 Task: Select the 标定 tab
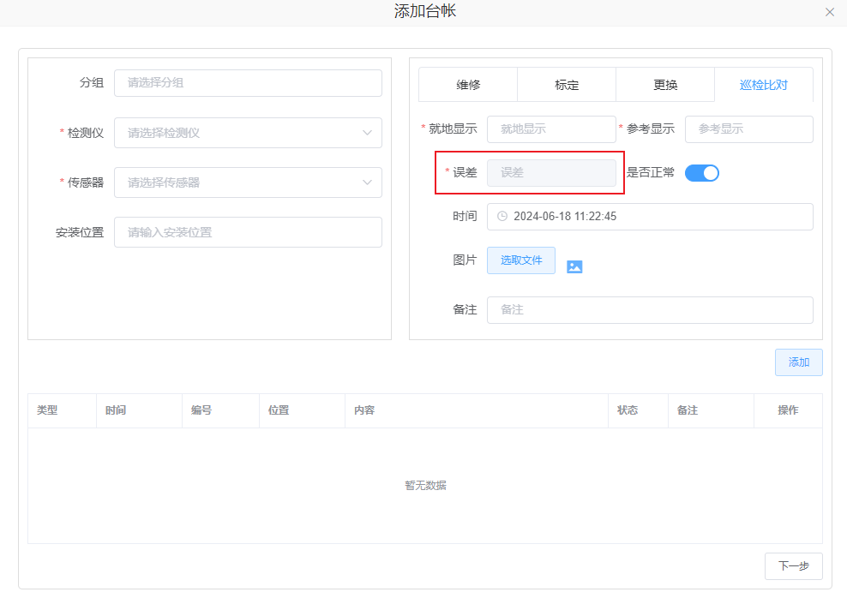(x=567, y=85)
